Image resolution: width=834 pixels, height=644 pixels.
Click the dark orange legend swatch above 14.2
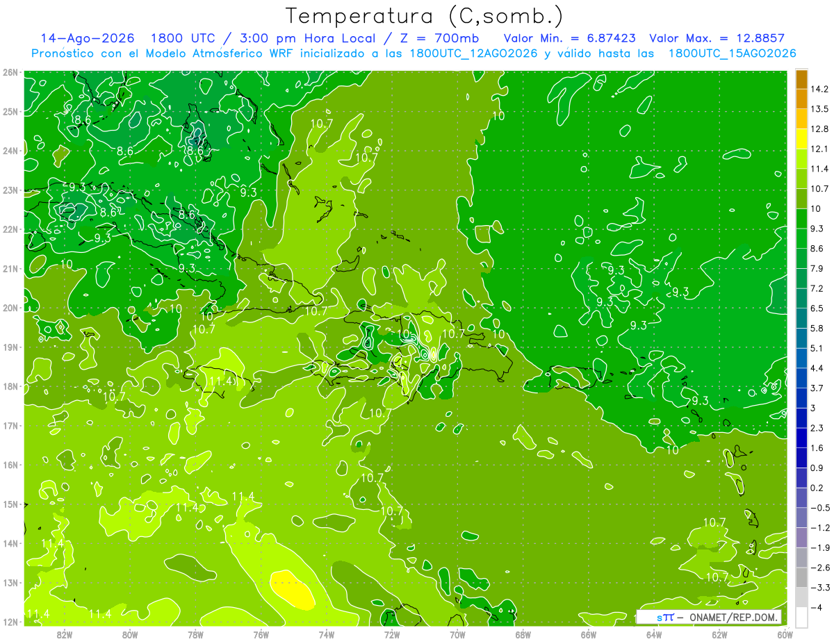(x=801, y=79)
